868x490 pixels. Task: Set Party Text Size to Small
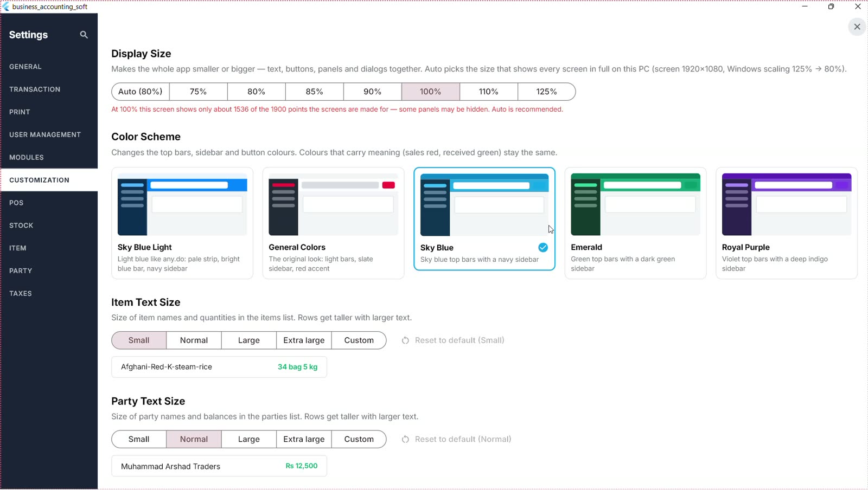[x=139, y=439]
